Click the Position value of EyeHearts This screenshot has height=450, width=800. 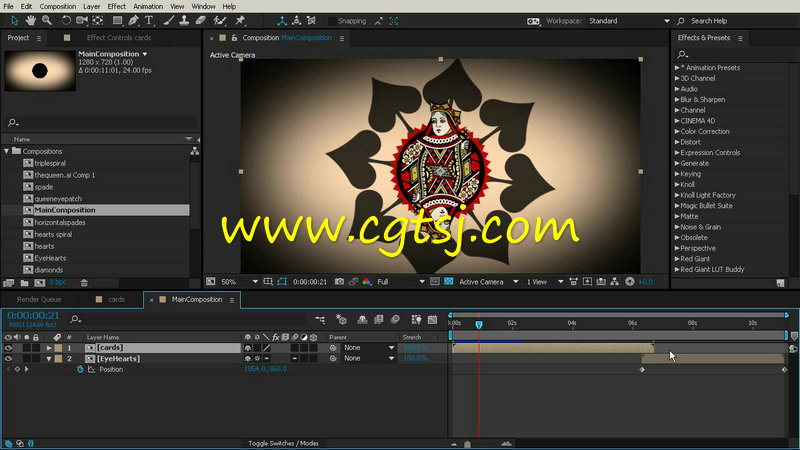(265, 369)
